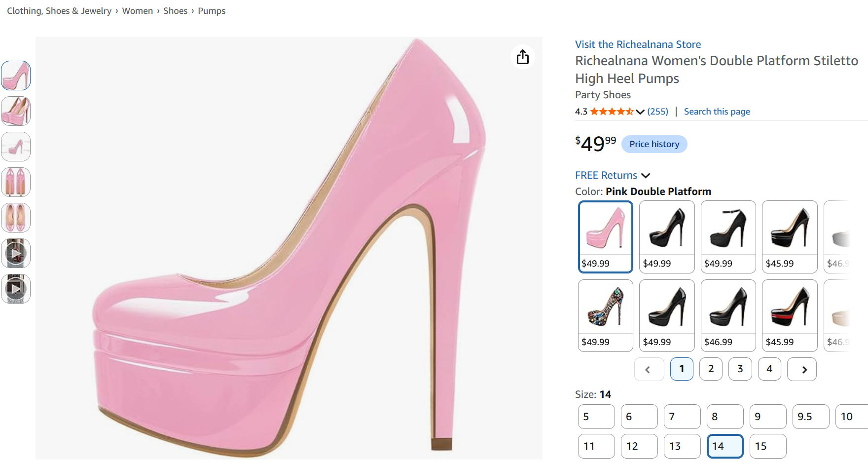Switch to color page 2
This screenshot has height=465, width=868.
click(x=711, y=369)
